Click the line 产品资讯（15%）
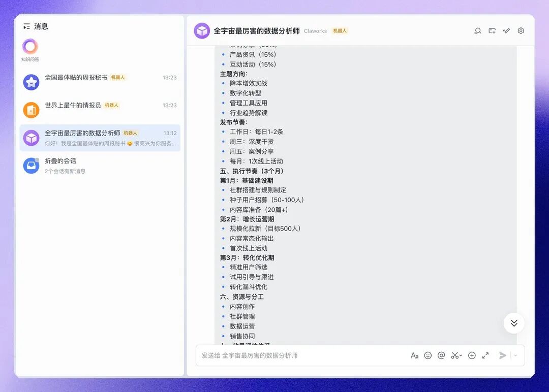 [x=254, y=54]
